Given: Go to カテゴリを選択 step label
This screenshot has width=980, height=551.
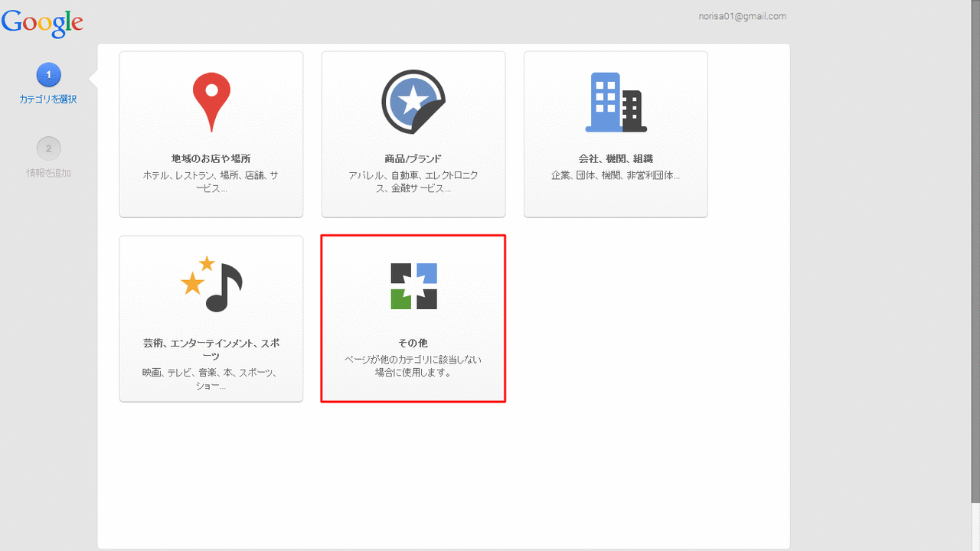Looking at the screenshot, I should [48, 99].
